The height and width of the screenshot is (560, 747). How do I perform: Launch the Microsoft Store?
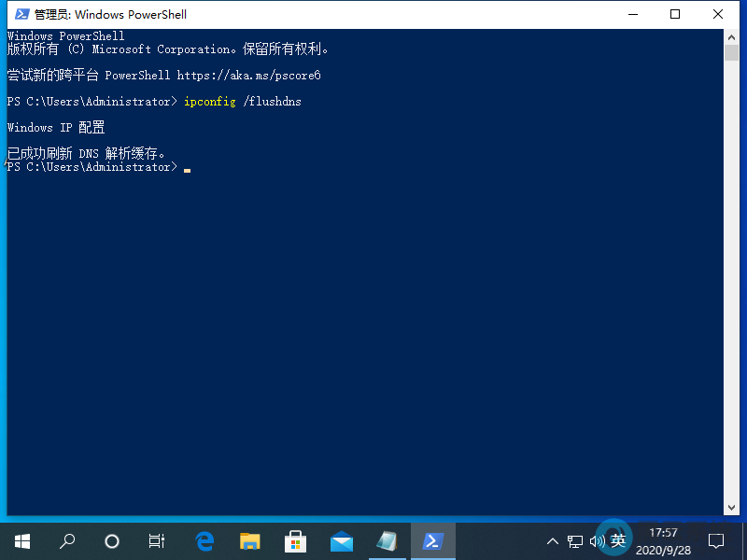[x=296, y=540]
